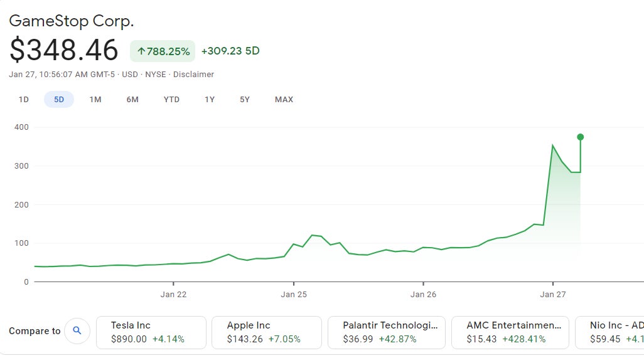Select the 1D time range
Screen dimensions: 644x363
click(24, 99)
